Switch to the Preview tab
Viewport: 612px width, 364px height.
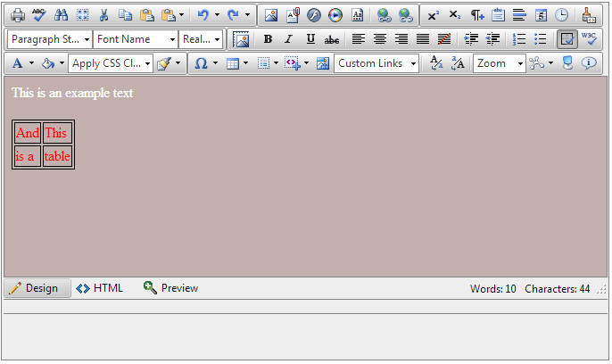[x=170, y=288]
